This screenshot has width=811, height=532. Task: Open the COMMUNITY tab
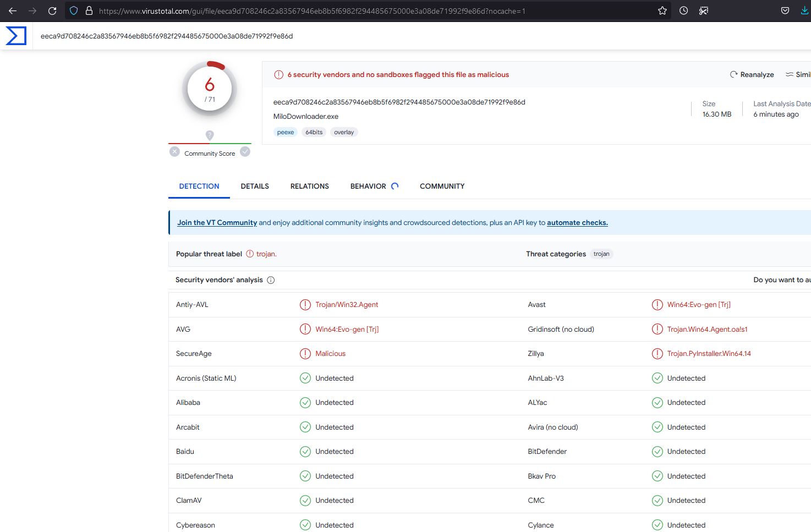coord(442,186)
